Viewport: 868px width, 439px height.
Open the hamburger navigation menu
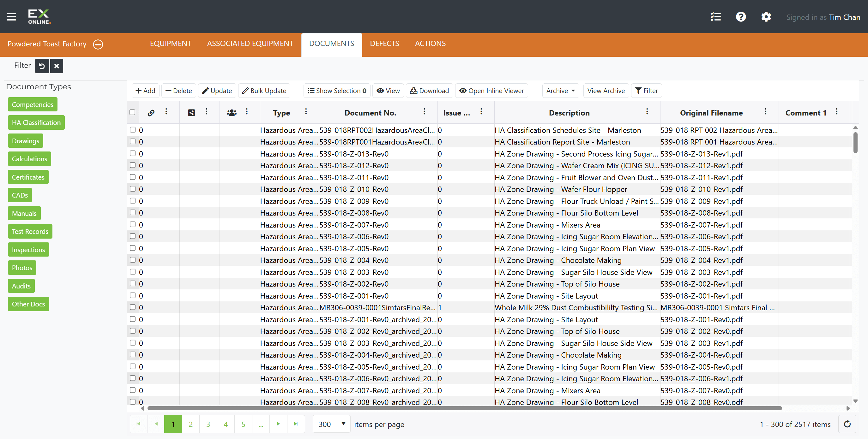click(x=11, y=16)
